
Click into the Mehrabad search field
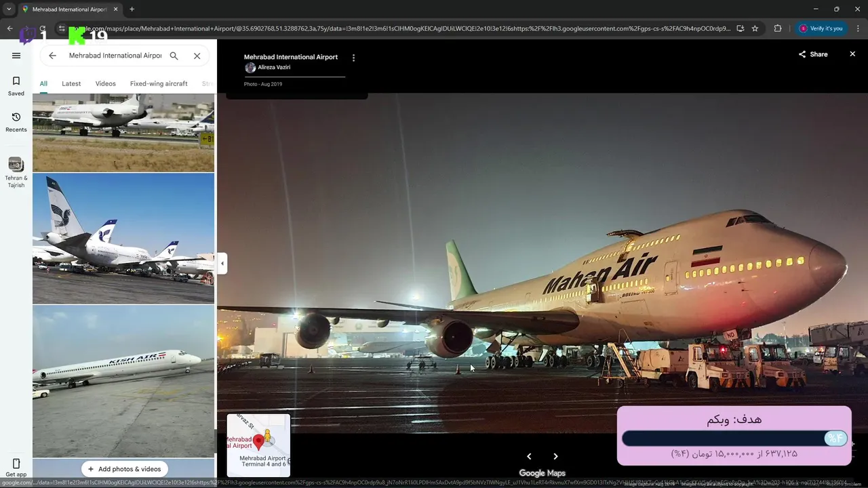[114, 56]
